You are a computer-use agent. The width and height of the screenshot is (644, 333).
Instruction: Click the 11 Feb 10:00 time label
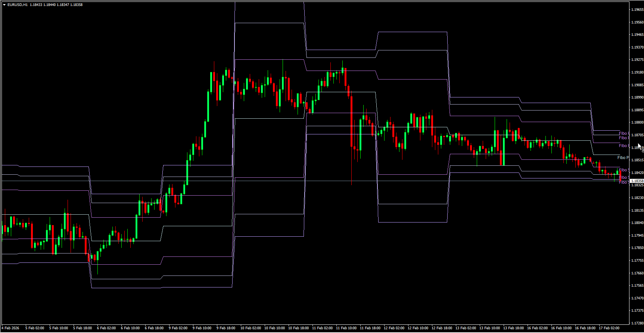pyautogui.click(x=346, y=328)
